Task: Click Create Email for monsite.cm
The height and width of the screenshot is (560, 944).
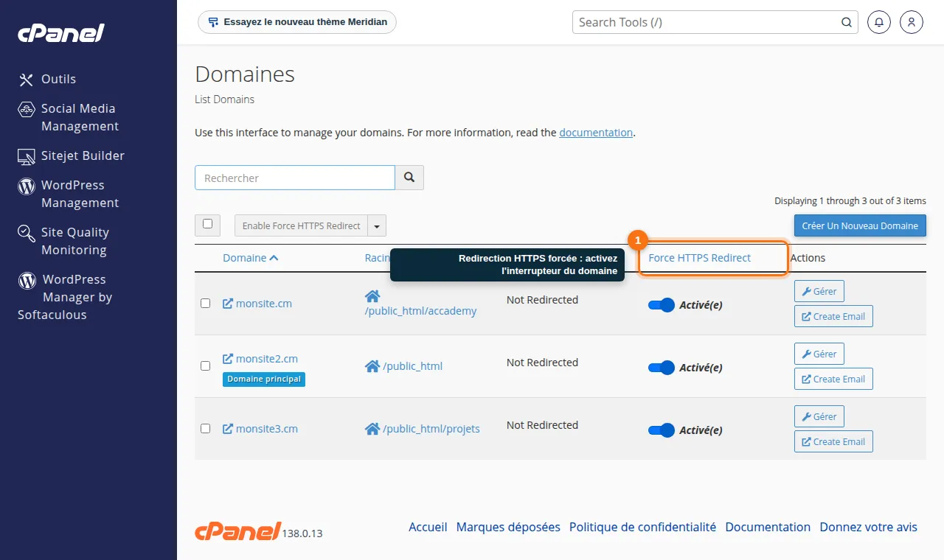Action: 833,316
